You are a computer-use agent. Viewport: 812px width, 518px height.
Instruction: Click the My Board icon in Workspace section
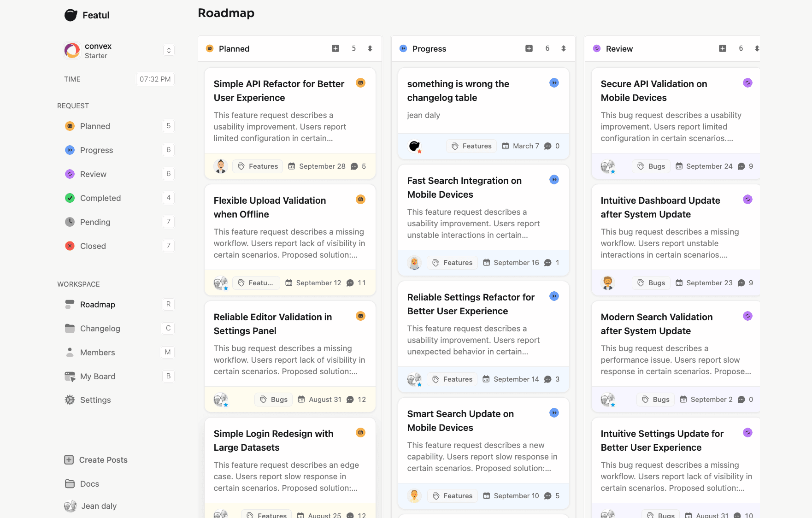click(70, 376)
